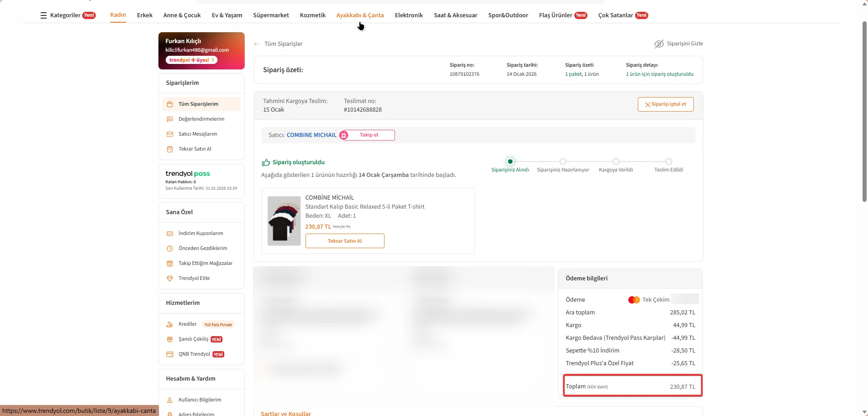
Task: Click the thumbs-up Sipariş oluşturuldu icon
Action: pos(266,162)
